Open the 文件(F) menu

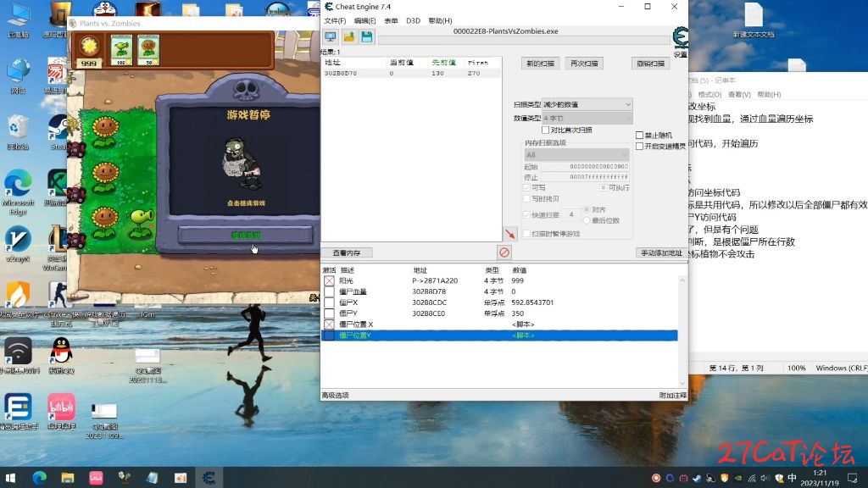[x=335, y=20]
